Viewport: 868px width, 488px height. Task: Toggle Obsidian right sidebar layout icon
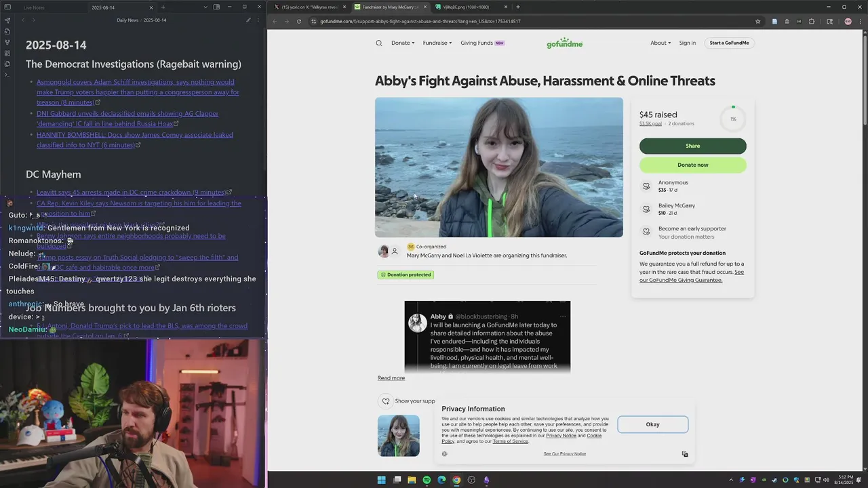tap(216, 7)
